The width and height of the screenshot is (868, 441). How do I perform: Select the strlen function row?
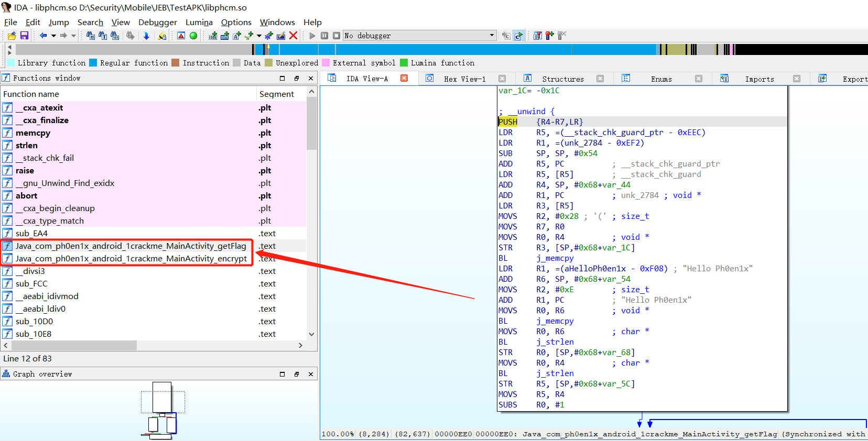pyautogui.click(x=154, y=145)
